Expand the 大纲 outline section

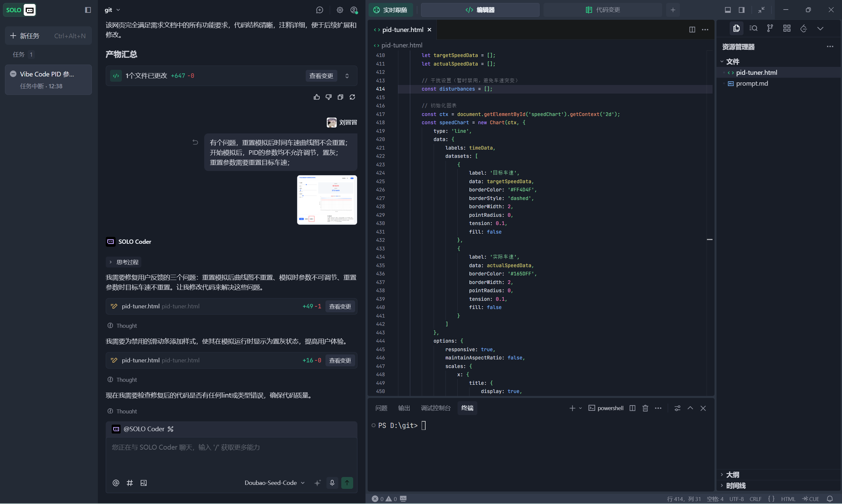pos(732,474)
